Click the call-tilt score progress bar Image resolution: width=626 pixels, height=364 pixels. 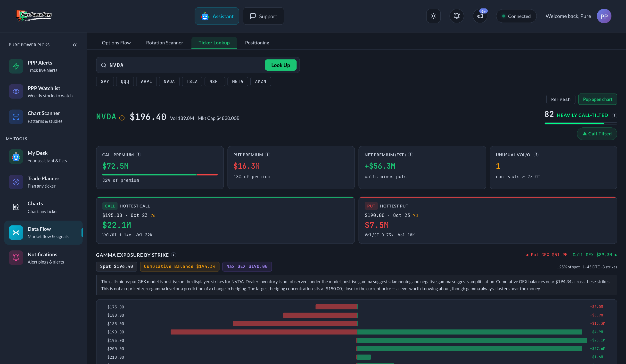pyautogui.click(x=581, y=123)
